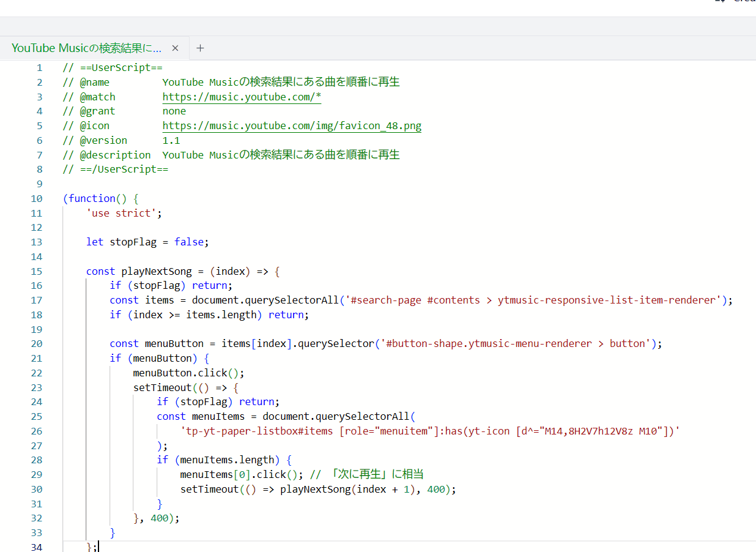Click line number 15 in gutter
The width and height of the screenshot is (756, 552).
pyautogui.click(x=36, y=271)
